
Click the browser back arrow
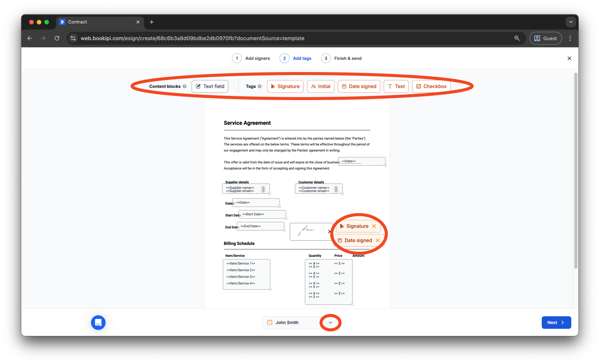coord(30,38)
